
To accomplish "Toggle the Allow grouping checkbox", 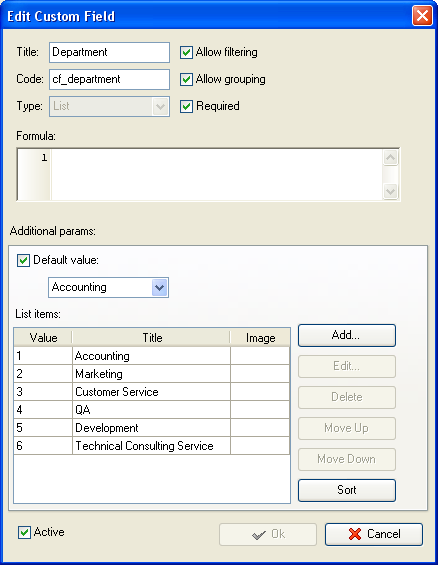I will [186, 79].
